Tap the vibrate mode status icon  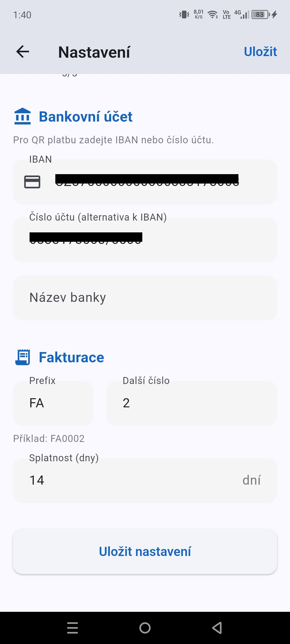click(x=184, y=14)
